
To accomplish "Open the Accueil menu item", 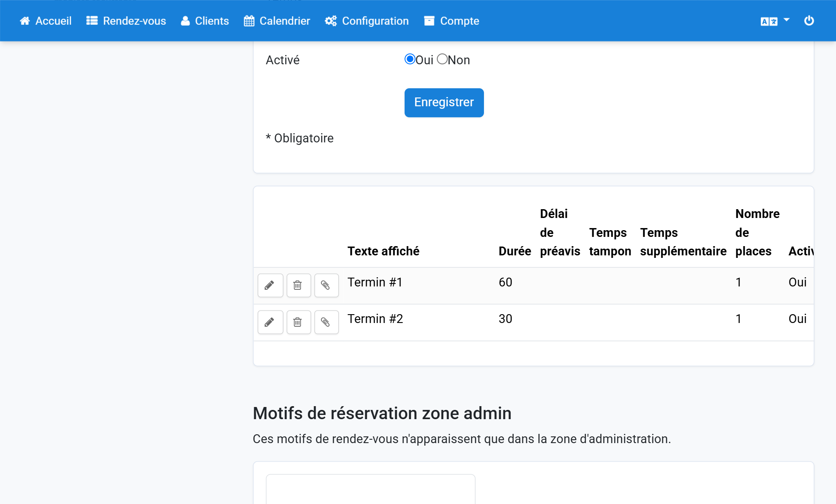I will pos(46,21).
